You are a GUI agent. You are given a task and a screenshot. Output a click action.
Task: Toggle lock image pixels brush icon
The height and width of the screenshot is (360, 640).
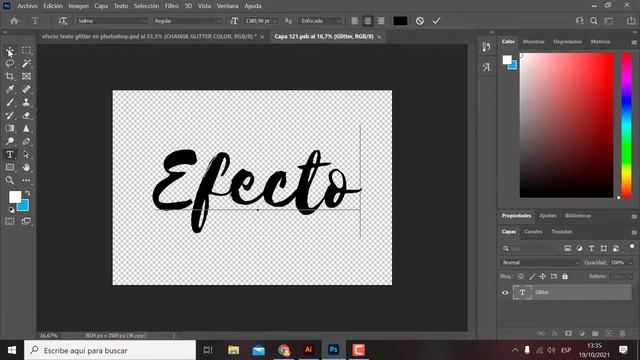(532, 276)
